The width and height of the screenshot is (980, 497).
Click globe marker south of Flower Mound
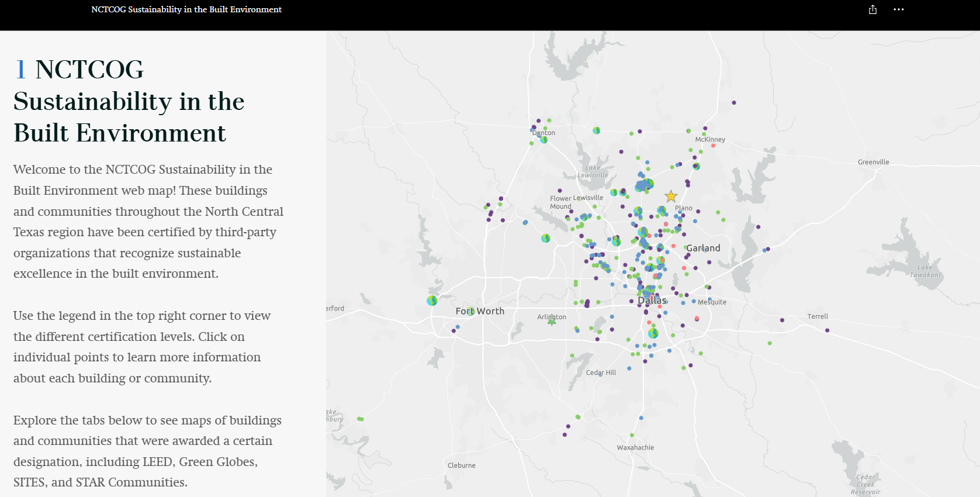(x=545, y=238)
